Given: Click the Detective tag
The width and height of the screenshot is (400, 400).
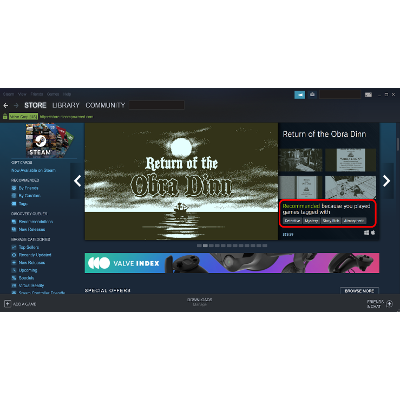Looking at the screenshot, I should (x=292, y=221).
